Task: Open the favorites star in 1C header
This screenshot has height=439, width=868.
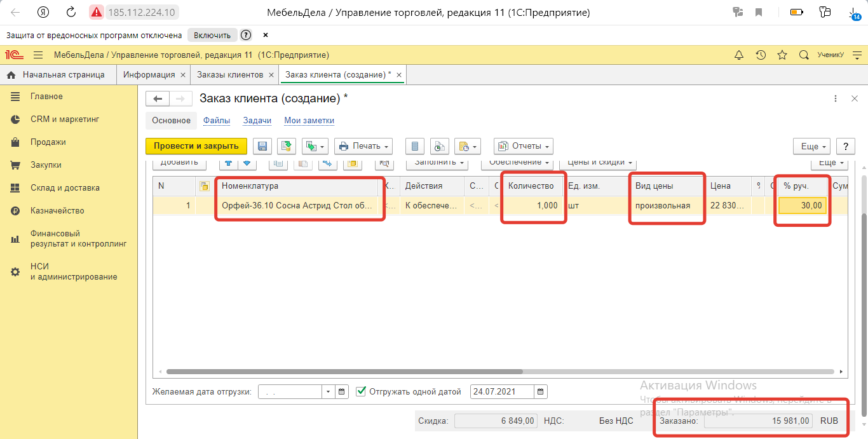Action: point(782,55)
